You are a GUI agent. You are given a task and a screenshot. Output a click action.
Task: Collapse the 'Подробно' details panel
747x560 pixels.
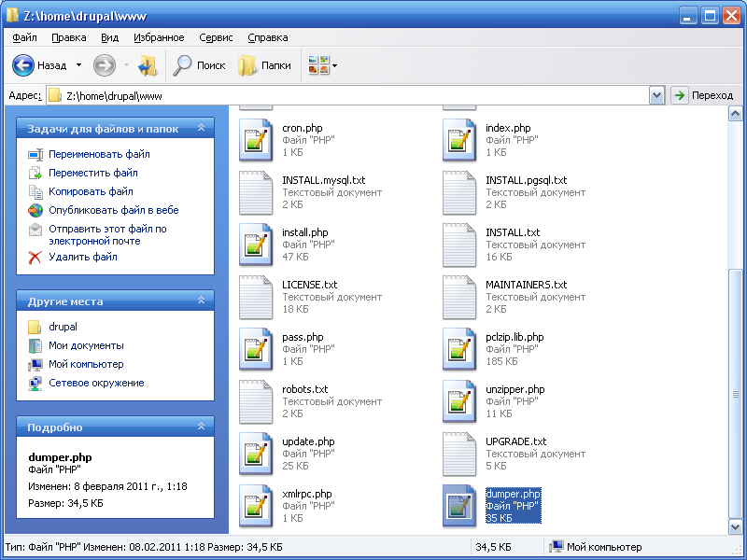pos(201,427)
